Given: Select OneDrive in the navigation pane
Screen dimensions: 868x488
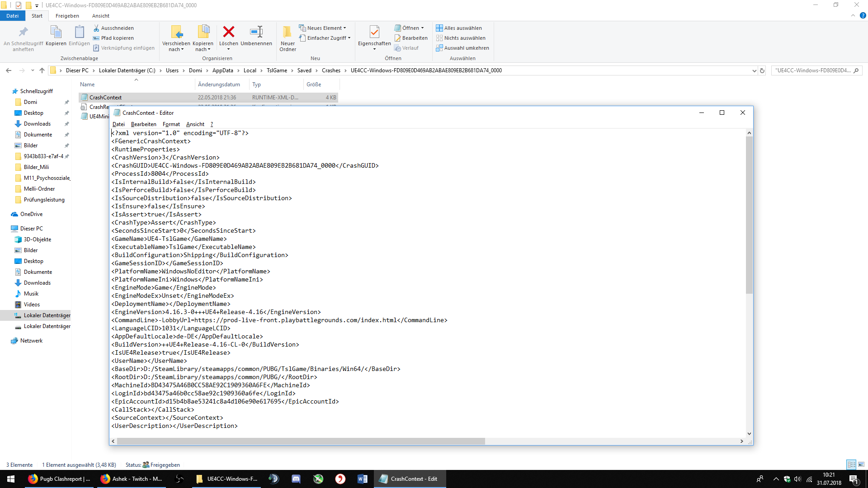Looking at the screenshot, I should pos(31,214).
